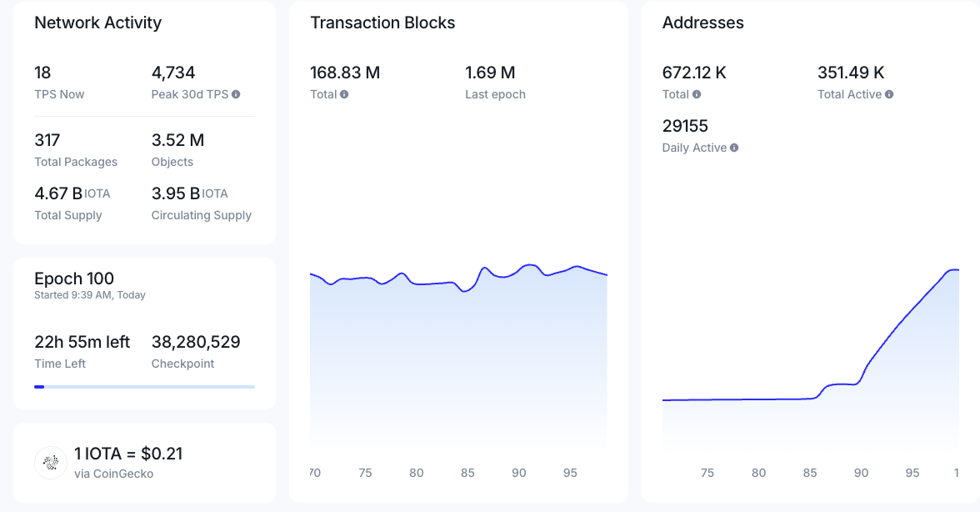Click the epoch time-left progress bar
The image size is (980, 512).
coord(144,387)
